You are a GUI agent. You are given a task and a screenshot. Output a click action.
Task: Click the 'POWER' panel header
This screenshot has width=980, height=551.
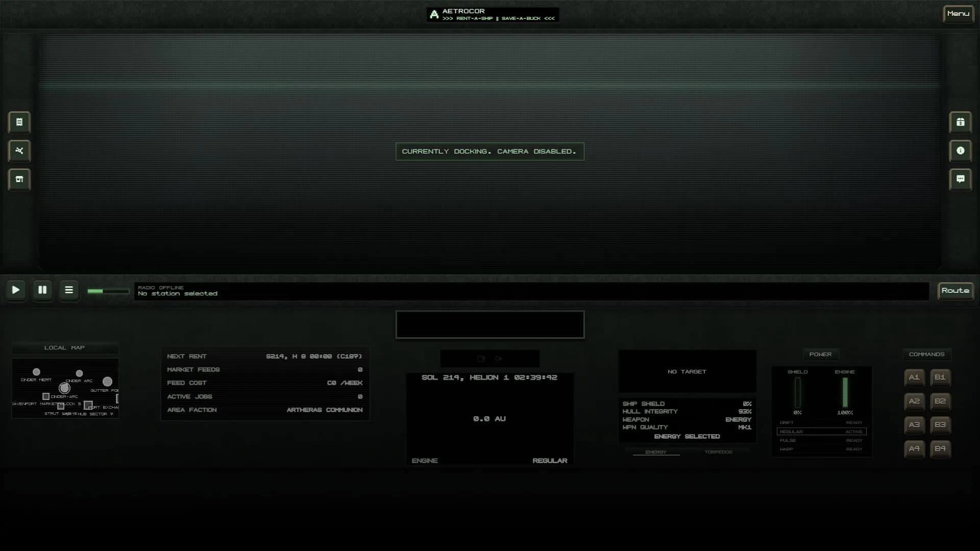tap(820, 355)
